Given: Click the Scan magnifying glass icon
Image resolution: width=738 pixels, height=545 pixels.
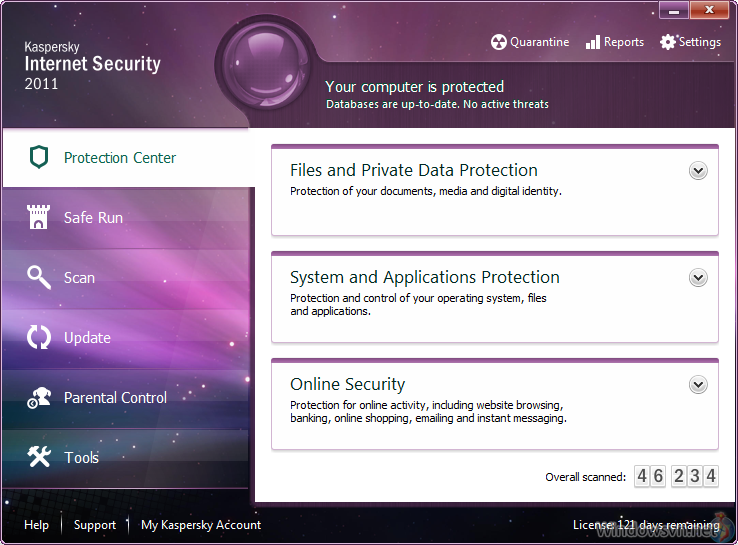Looking at the screenshot, I should tap(39, 277).
